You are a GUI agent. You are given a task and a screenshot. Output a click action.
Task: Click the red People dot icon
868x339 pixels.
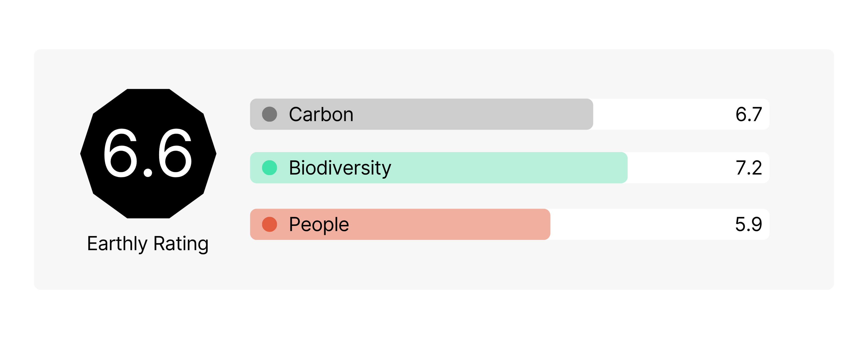(269, 224)
